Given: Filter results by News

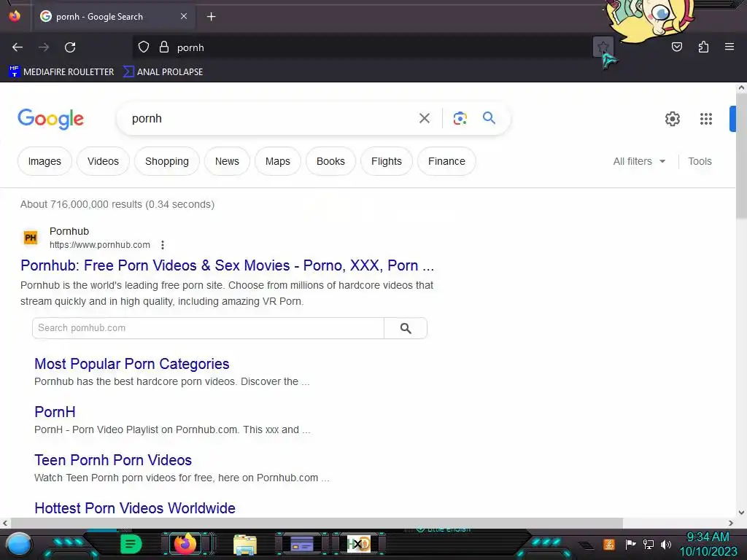Looking at the screenshot, I should click(228, 161).
